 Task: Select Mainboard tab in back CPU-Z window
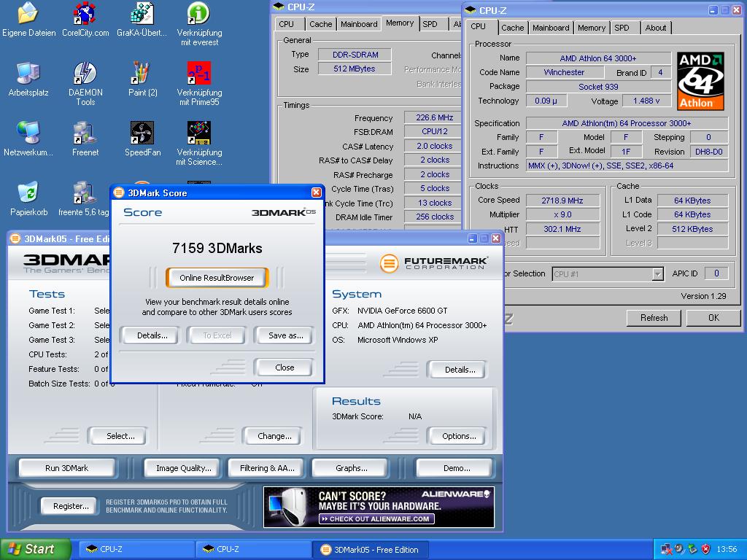[359, 24]
